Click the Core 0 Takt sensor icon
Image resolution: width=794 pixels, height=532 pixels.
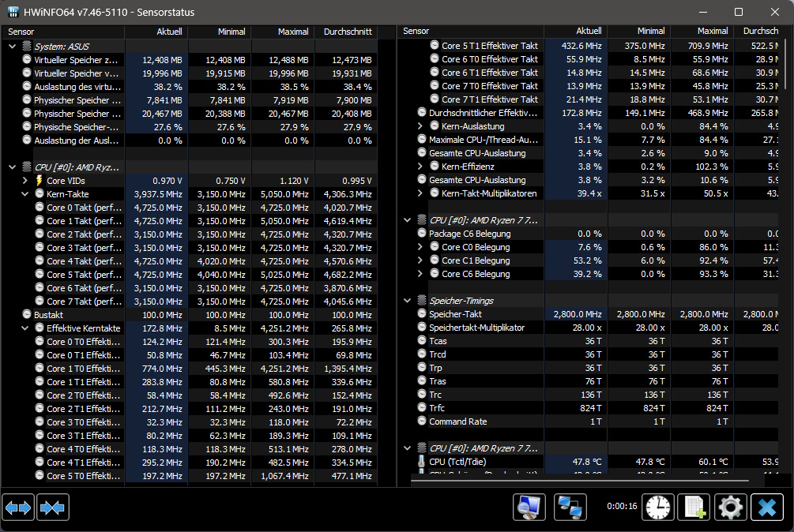[x=40, y=207]
